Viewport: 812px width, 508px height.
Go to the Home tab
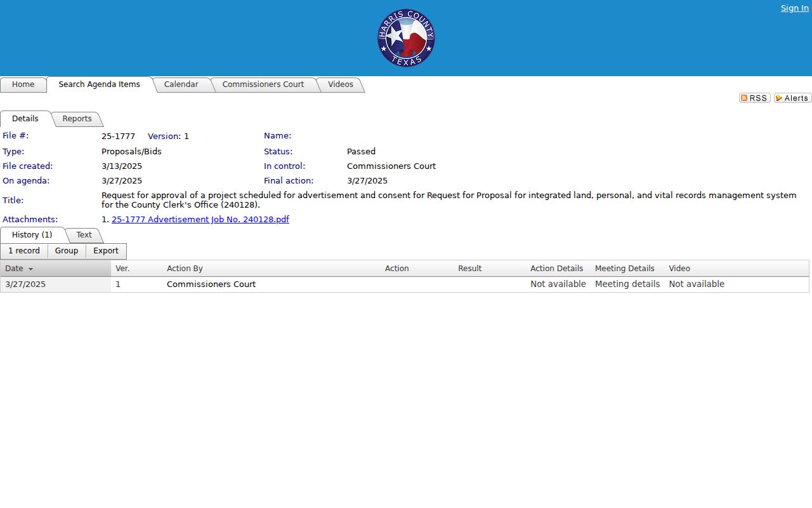click(x=23, y=84)
